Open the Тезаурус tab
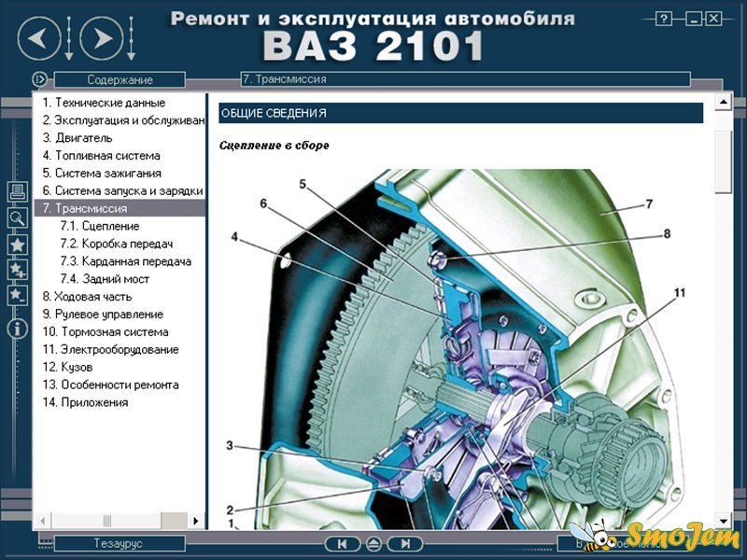This screenshot has width=747, height=560. coord(120,543)
